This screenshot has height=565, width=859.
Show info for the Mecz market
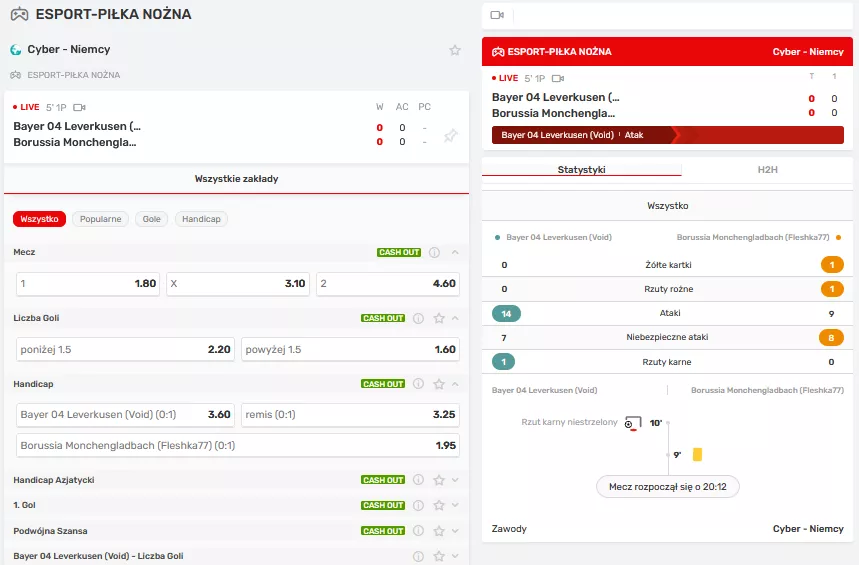(x=434, y=253)
